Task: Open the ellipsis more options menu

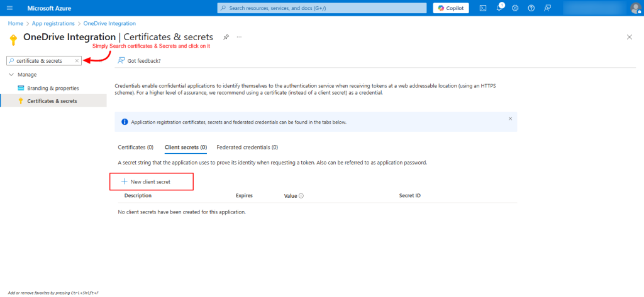Action: (x=239, y=37)
